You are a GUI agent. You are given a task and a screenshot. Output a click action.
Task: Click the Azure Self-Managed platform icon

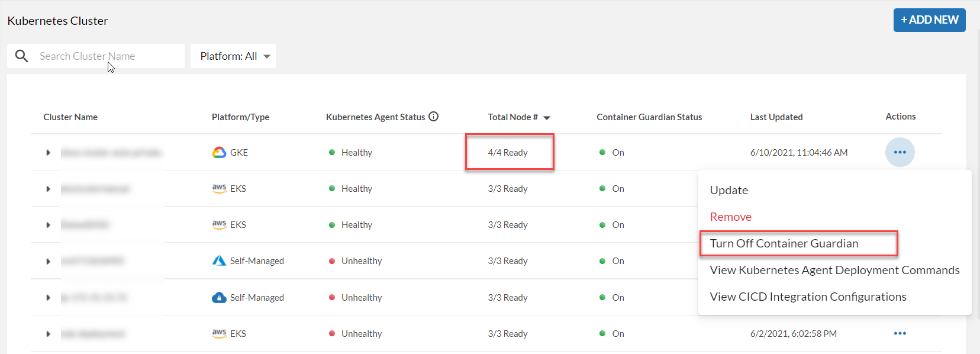point(219,261)
